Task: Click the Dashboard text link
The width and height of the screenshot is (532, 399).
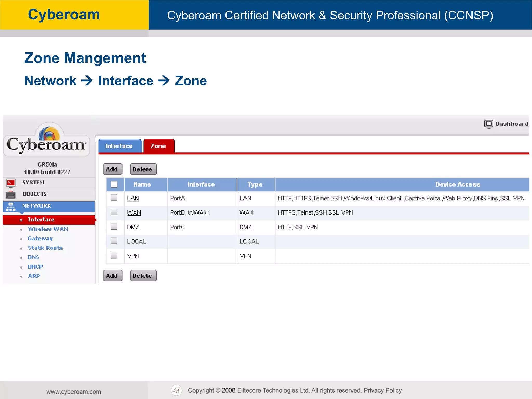Action: click(x=512, y=124)
